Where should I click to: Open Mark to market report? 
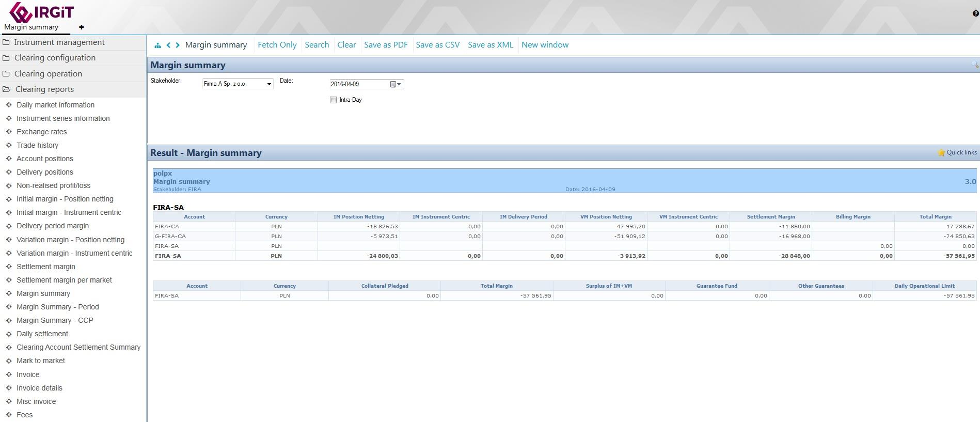click(x=41, y=361)
